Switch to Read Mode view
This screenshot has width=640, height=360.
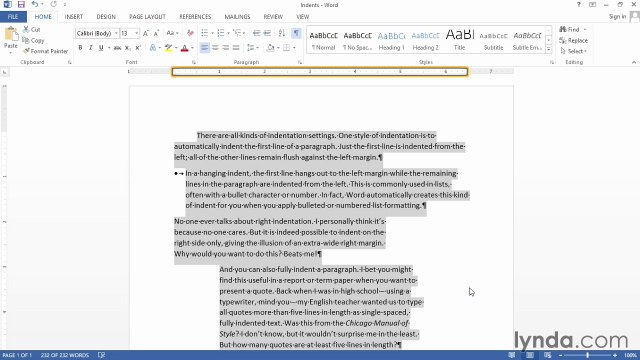(x=511, y=355)
